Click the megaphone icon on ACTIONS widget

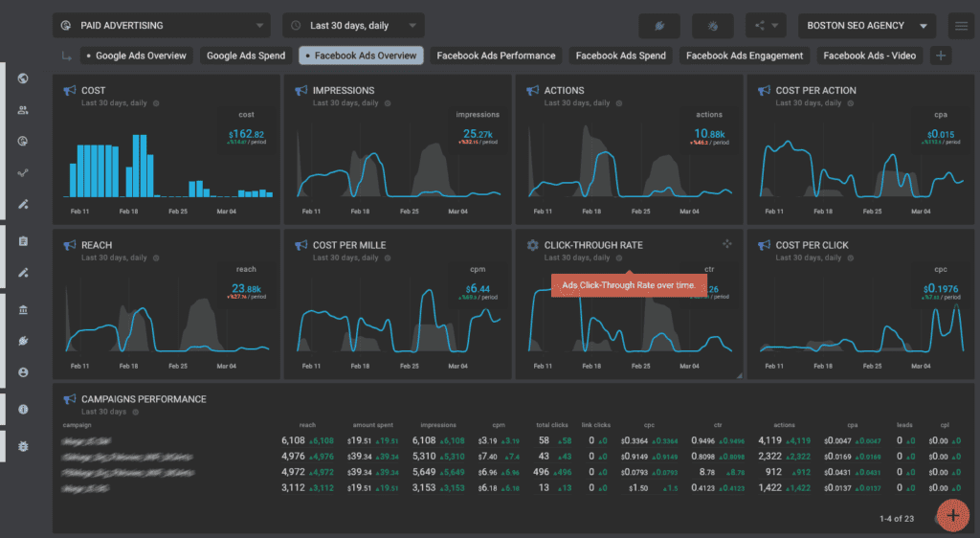coord(532,91)
